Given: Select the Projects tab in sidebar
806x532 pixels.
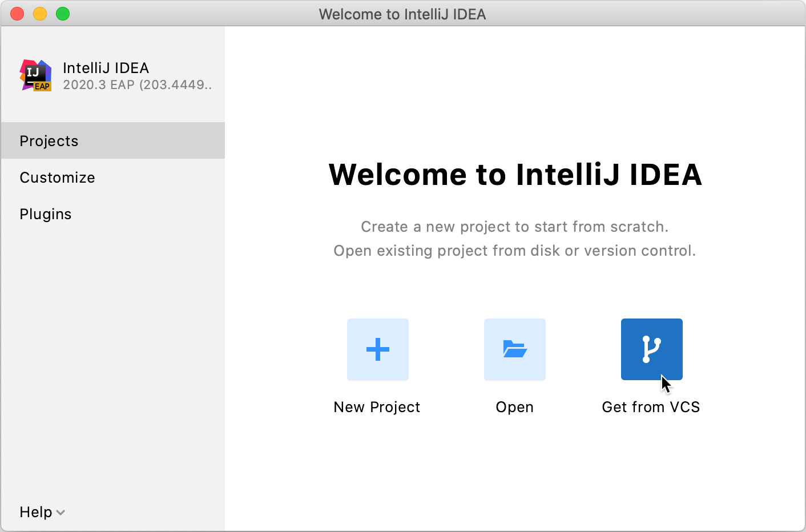Looking at the screenshot, I should (x=113, y=140).
